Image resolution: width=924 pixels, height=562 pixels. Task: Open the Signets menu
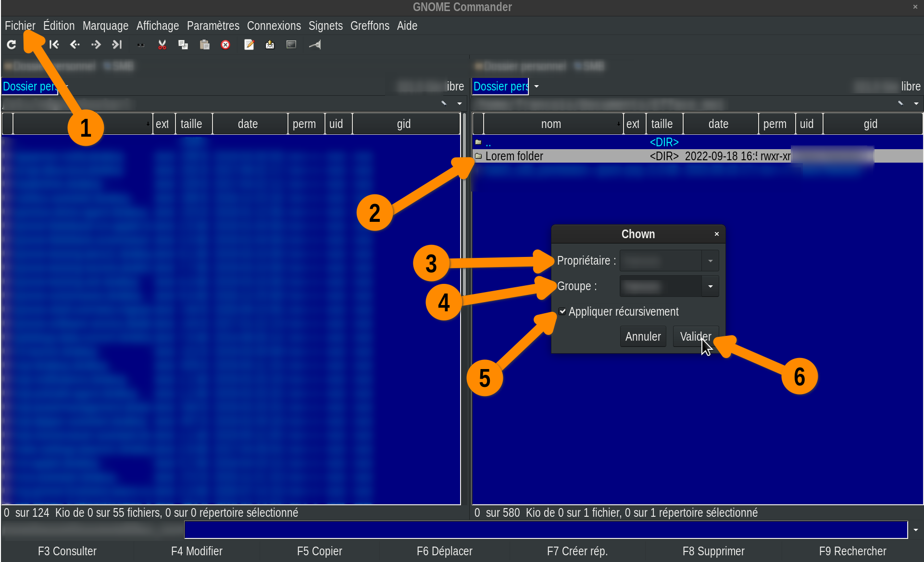(x=325, y=26)
